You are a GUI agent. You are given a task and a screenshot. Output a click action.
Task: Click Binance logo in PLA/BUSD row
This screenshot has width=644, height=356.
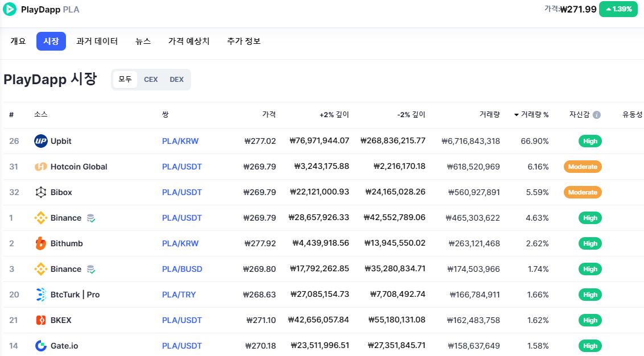pos(40,269)
